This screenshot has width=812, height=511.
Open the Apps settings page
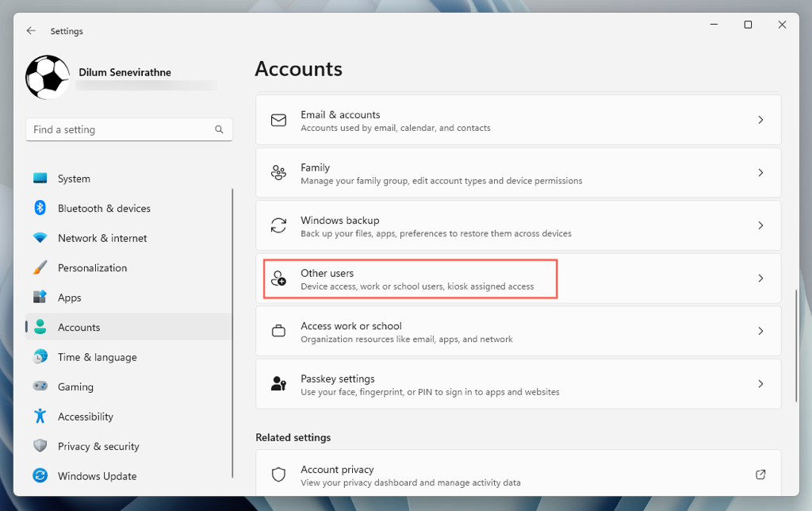[70, 298]
